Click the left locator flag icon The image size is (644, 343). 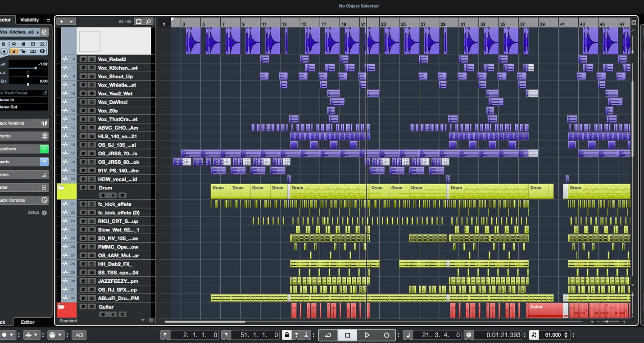point(165,335)
